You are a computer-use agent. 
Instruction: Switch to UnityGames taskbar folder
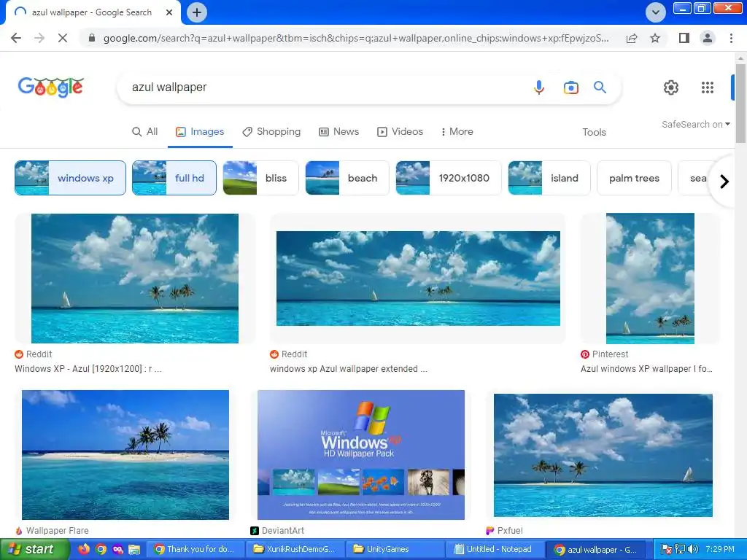point(395,550)
